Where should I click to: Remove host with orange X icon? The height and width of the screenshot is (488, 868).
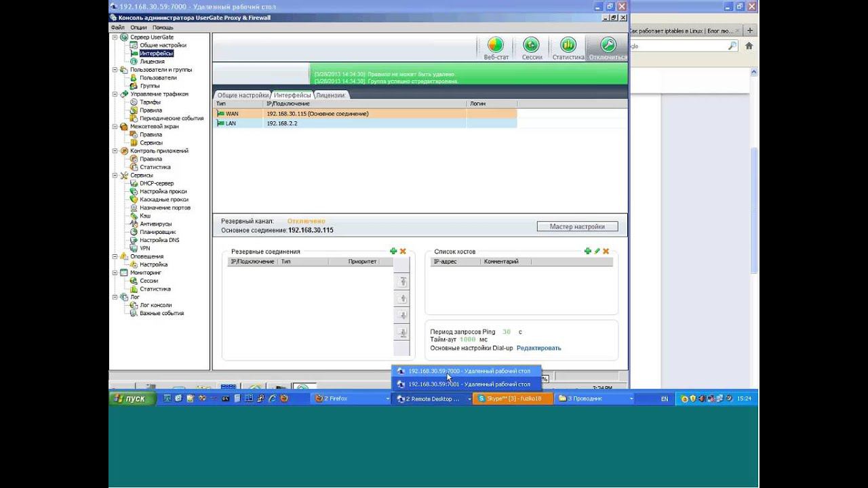click(x=606, y=251)
